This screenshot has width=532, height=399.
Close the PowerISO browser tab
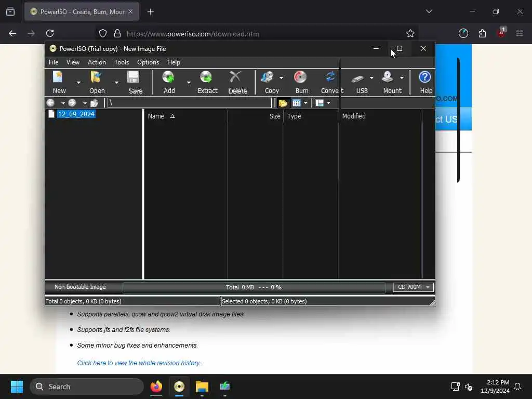pyautogui.click(x=130, y=11)
